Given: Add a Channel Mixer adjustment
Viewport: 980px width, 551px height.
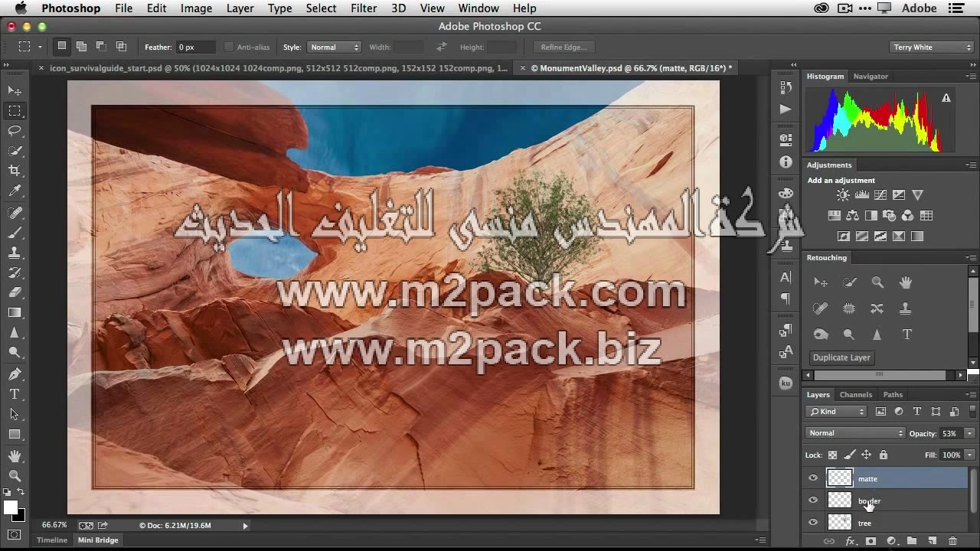Looking at the screenshot, I should click(907, 216).
